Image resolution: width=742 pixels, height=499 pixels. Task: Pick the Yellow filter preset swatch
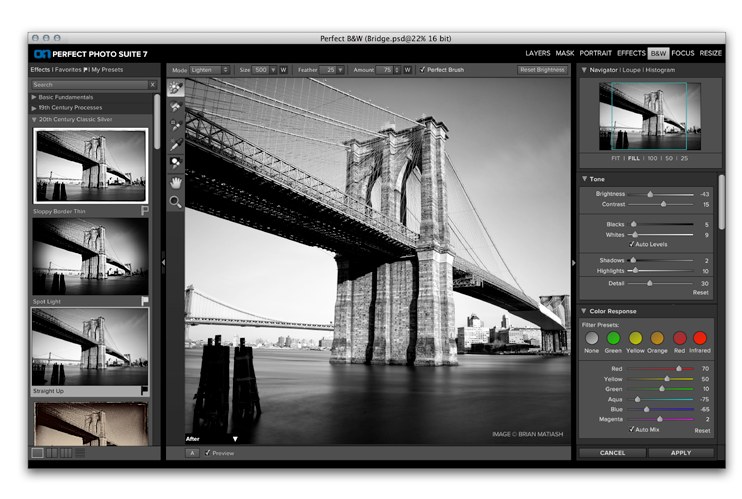[636, 338]
